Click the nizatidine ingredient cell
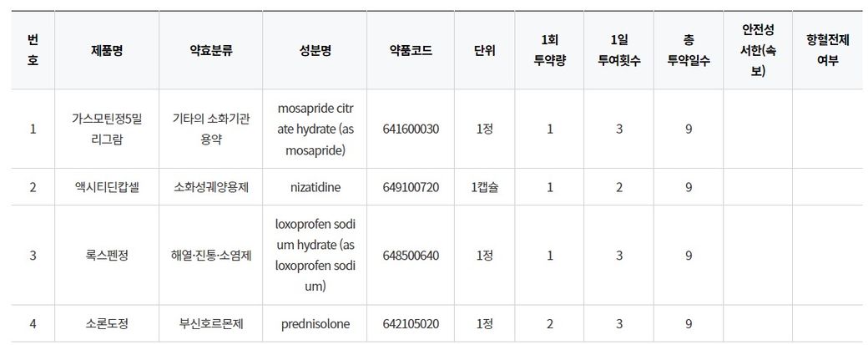The image size is (868, 345). [x=315, y=187]
